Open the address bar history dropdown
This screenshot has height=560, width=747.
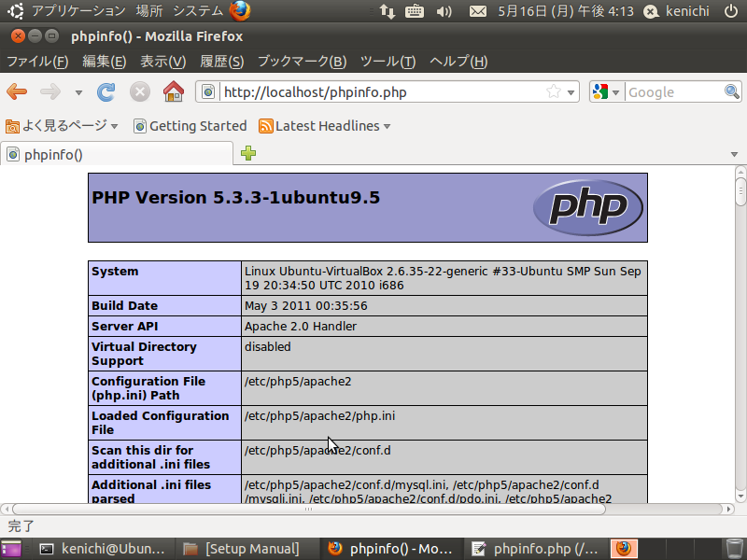(571, 92)
